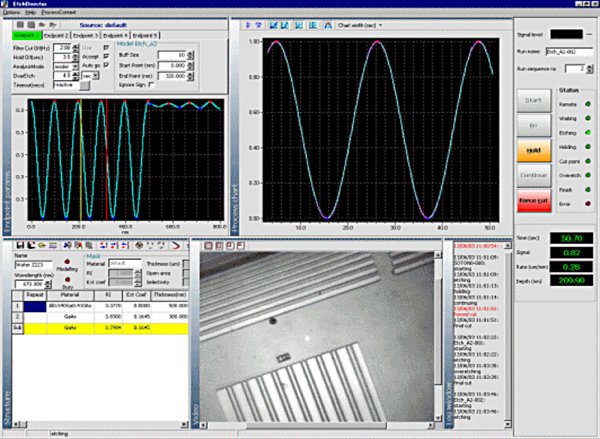The image size is (600, 439).
Task: Select the yellow Sub row header
Action: (x=18, y=328)
